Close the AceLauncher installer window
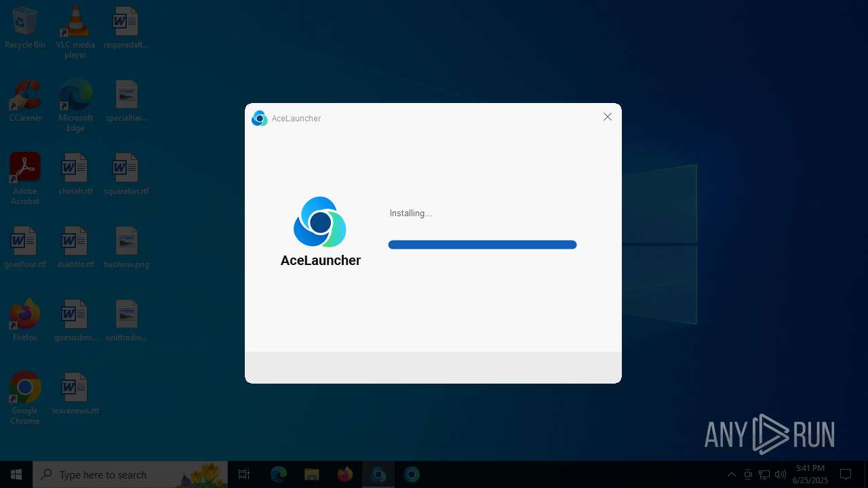Image resolution: width=868 pixels, height=488 pixels. coord(608,117)
